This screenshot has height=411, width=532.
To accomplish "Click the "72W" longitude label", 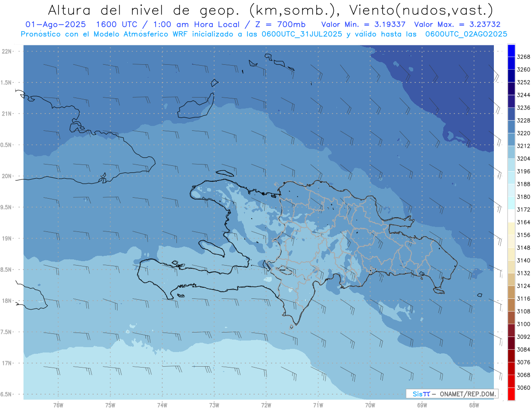I will pos(266,405).
